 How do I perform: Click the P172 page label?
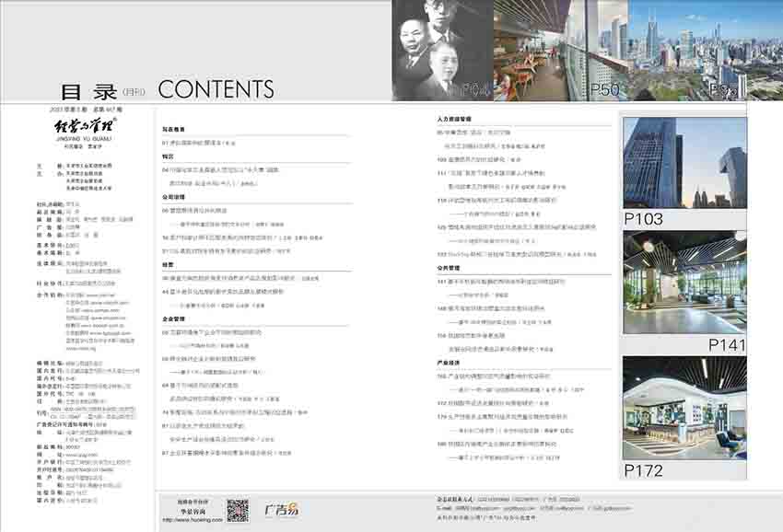(644, 469)
